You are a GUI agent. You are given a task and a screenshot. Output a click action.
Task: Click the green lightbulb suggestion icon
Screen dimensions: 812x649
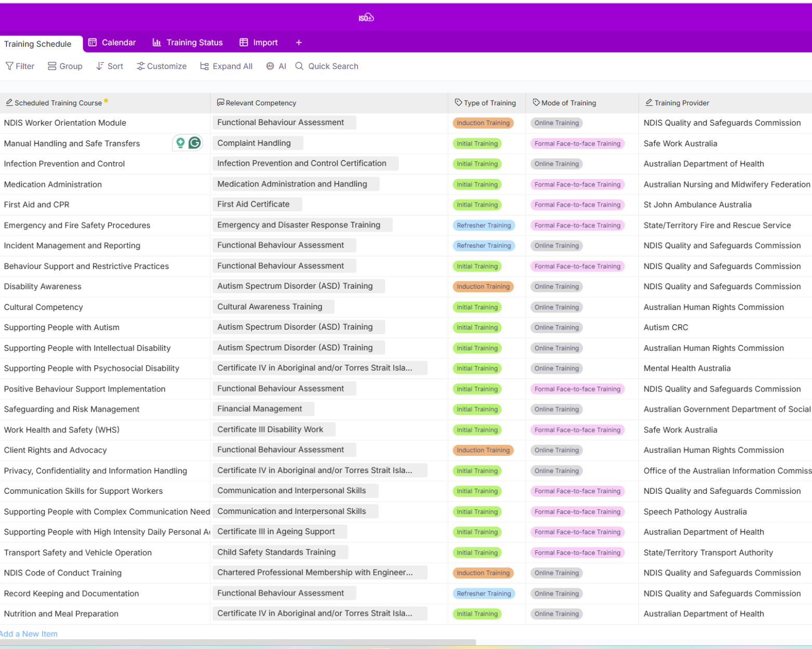click(180, 143)
